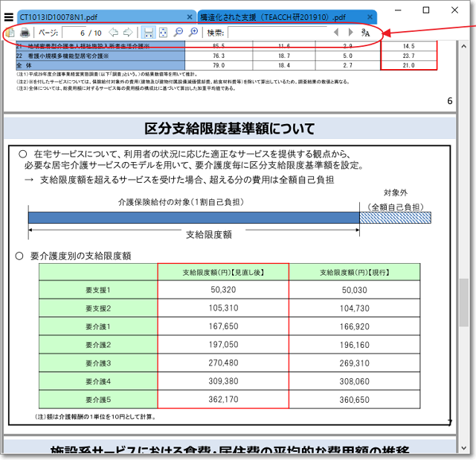This screenshot has height=460, width=476.
Task: Find next search match arrow
Action: tap(350, 33)
